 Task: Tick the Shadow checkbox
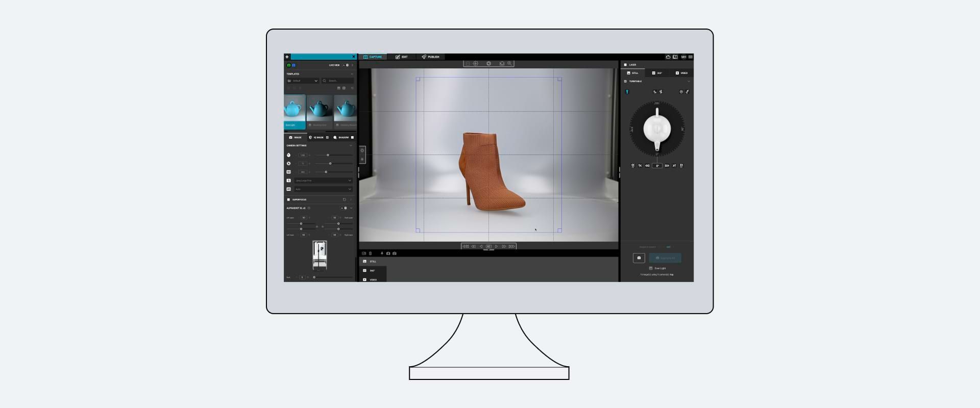point(352,137)
